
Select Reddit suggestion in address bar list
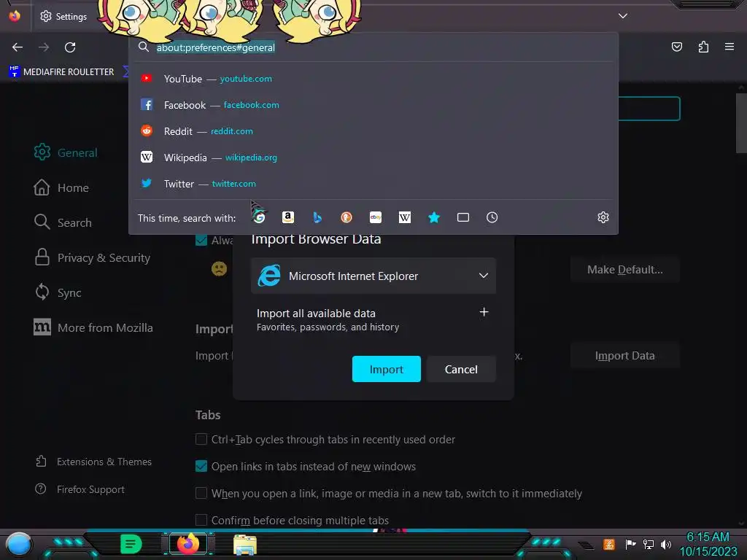click(373, 131)
